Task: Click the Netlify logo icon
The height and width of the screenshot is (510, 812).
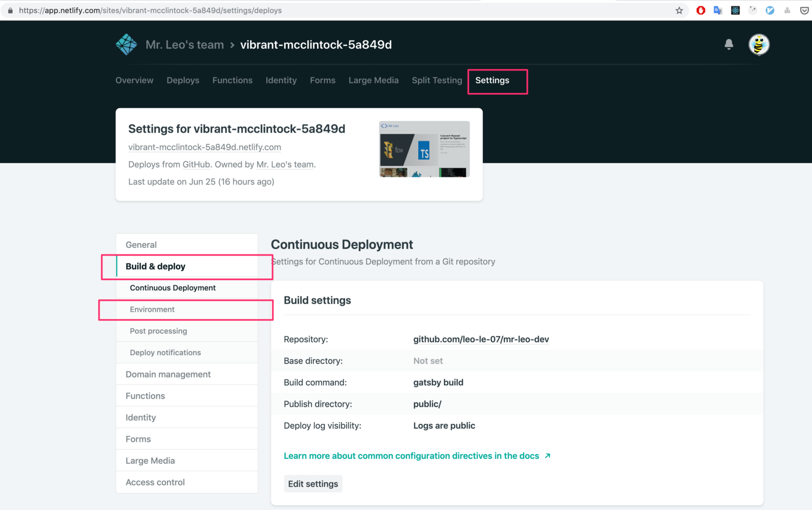Action: (x=126, y=45)
